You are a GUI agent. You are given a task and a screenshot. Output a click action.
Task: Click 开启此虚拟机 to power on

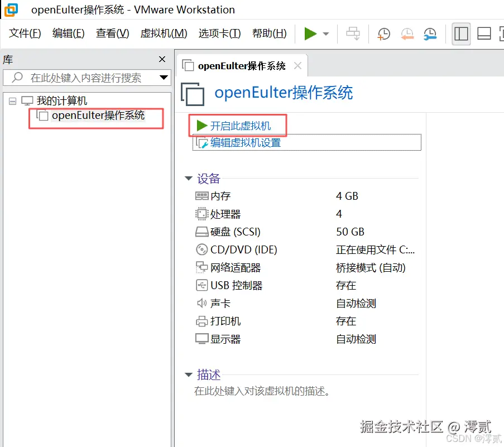tap(240, 126)
